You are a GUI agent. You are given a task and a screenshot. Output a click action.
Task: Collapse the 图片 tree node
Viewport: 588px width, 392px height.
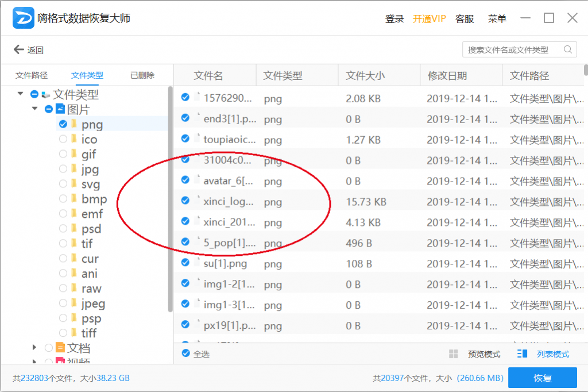[x=34, y=109]
